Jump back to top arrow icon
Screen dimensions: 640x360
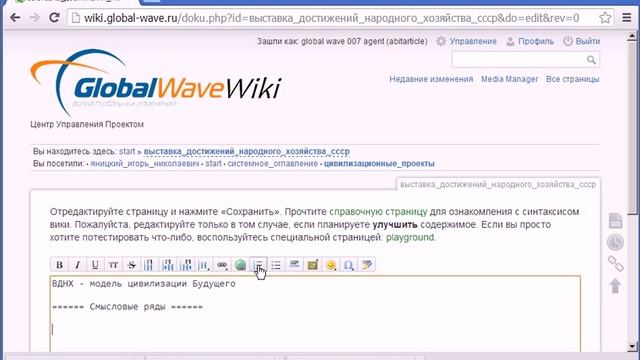pos(615,286)
